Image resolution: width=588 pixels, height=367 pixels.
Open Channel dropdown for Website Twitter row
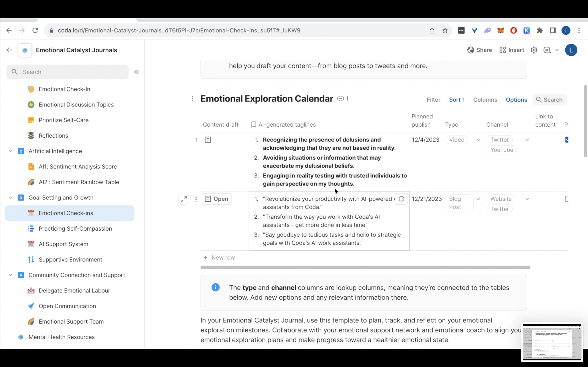point(527,199)
